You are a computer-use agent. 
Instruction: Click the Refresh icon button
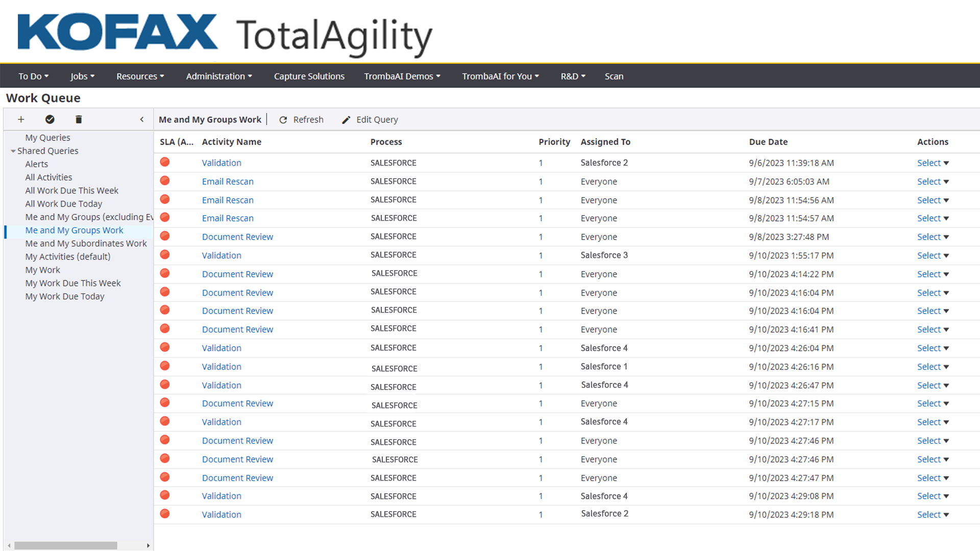click(283, 120)
